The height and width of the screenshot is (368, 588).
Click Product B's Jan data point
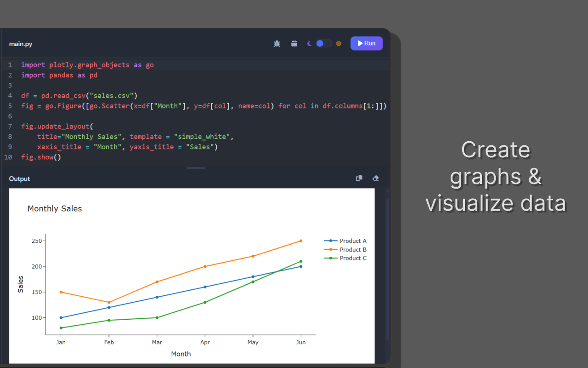click(61, 292)
